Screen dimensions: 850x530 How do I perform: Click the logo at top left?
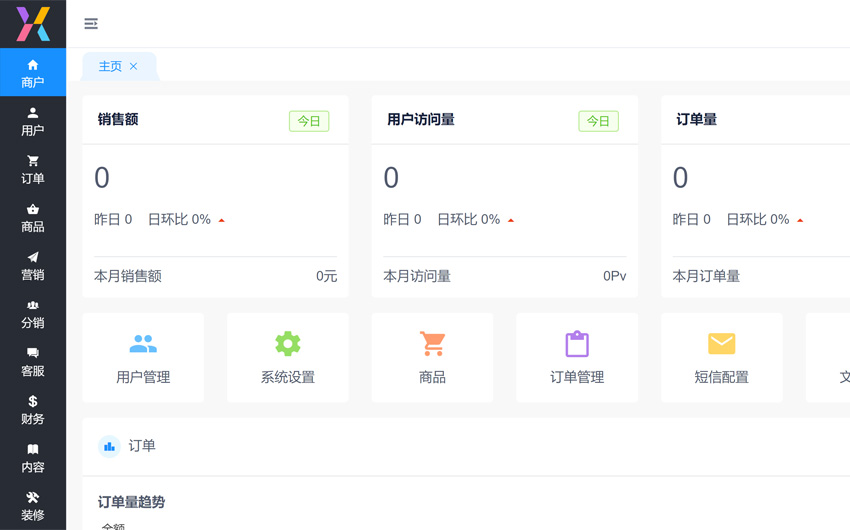click(33, 24)
